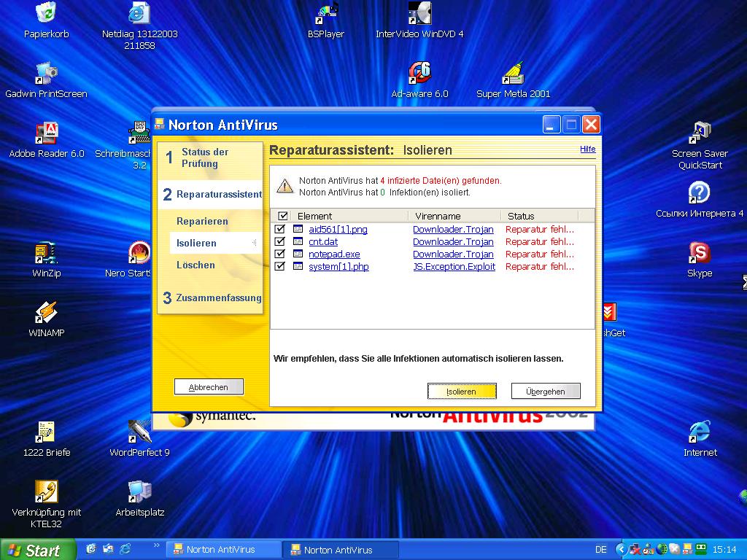This screenshot has width=747, height=560.
Task: Open the aid561[1].png file link
Action: (x=338, y=230)
